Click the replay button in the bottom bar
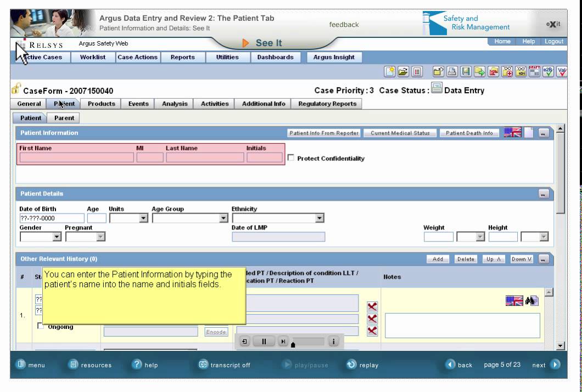The width and height of the screenshot is (582, 392). (362, 365)
